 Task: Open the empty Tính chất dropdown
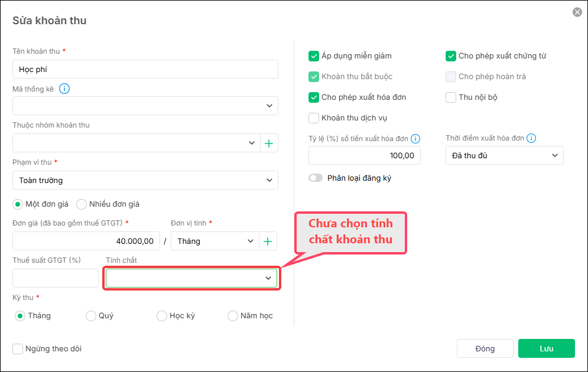(191, 278)
